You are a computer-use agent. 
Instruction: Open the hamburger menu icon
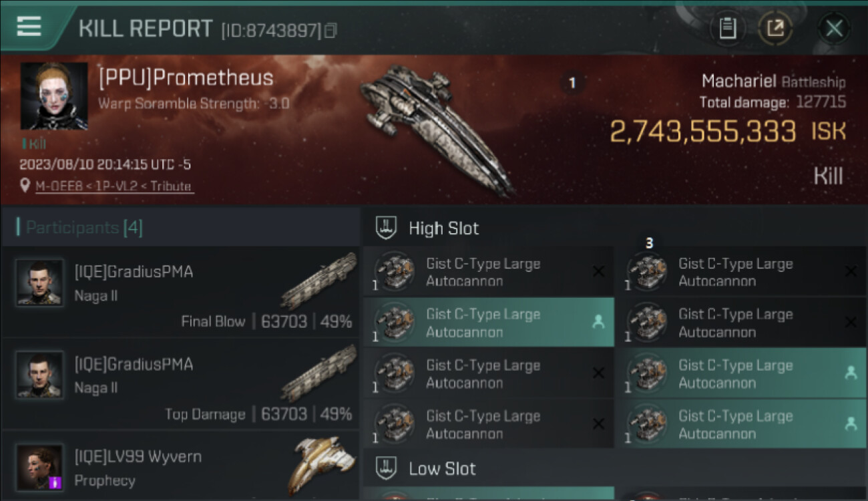(29, 27)
